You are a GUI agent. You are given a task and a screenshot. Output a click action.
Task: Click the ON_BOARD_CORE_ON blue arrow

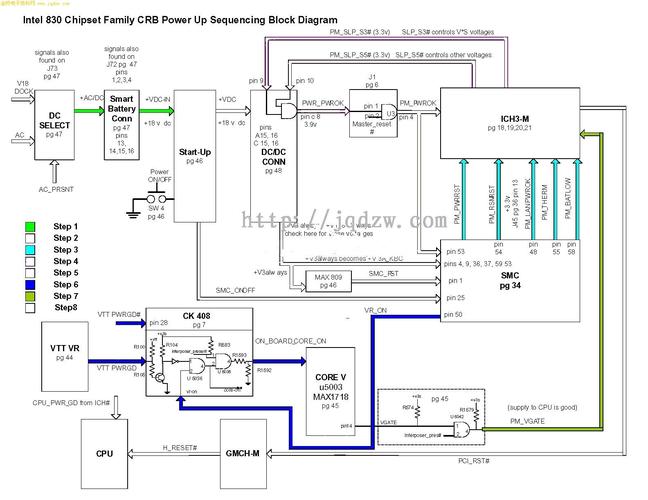tap(279, 361)
